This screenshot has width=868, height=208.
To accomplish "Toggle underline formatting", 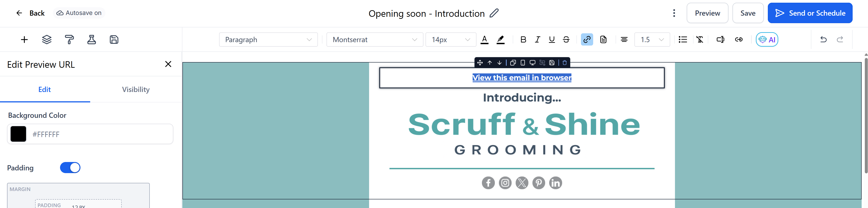I will [x=552, y=39].
